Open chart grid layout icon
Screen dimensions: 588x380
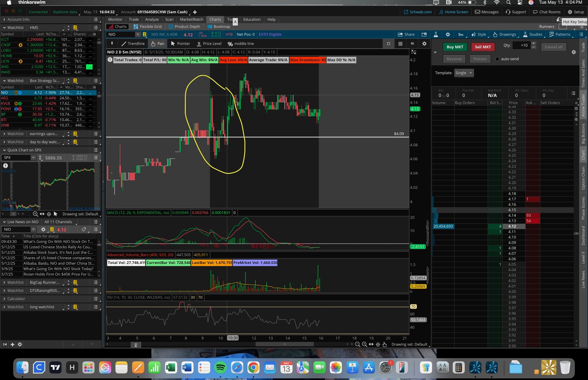coord(400,44)
